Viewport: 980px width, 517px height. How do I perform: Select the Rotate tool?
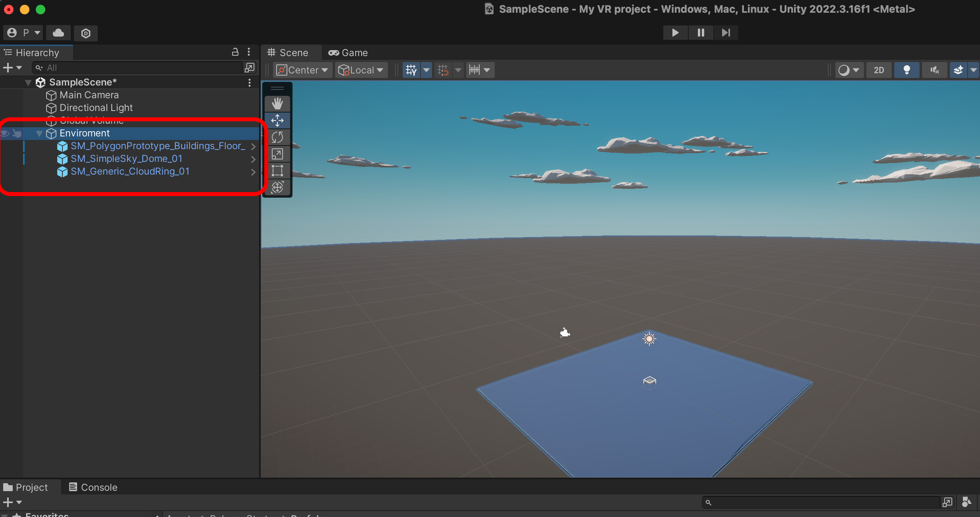point(277,137)
